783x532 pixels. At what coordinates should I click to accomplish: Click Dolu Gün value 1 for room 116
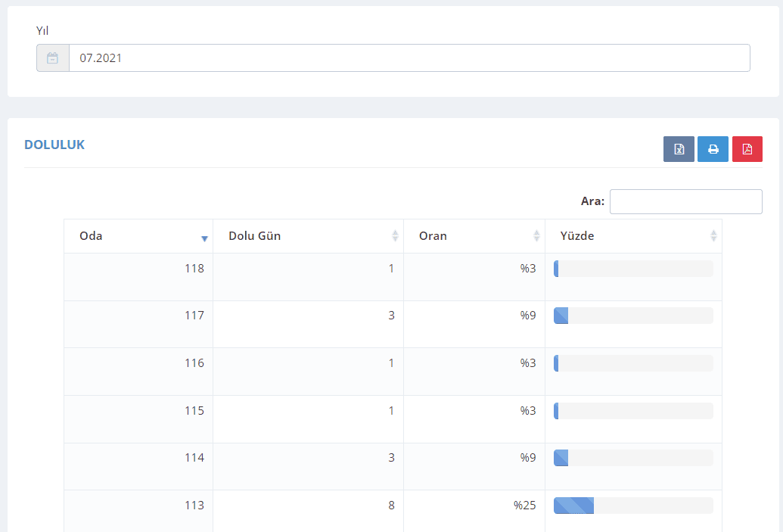click(392, 363)
